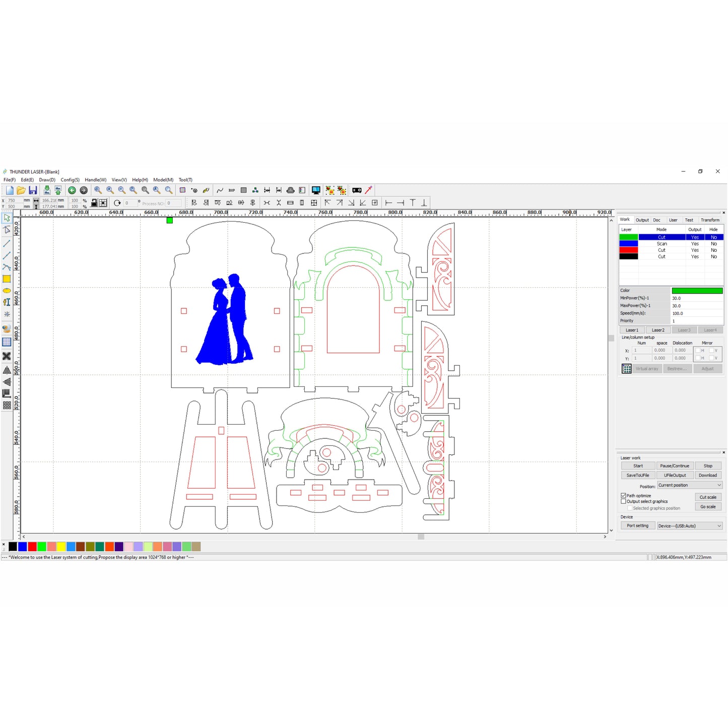The image size is (728, 728).
Task: Expand the Device USB Auto dropdown
Action: [690, 526]
